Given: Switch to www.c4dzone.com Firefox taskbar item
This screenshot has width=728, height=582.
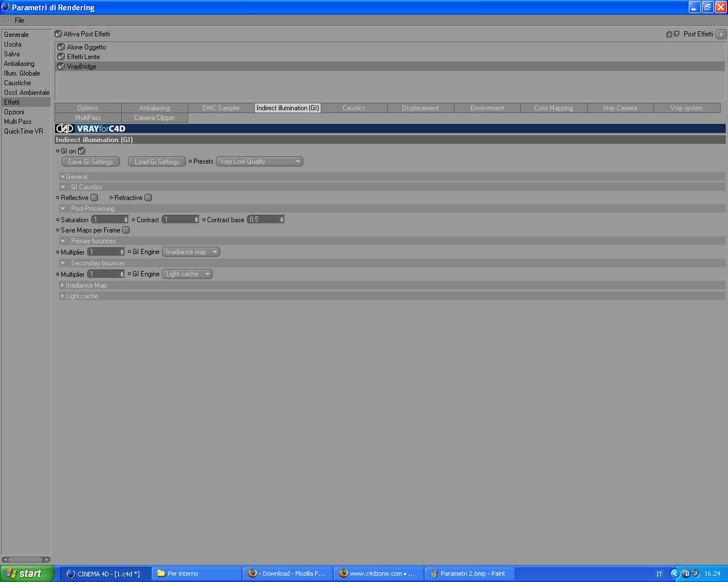Looking at the screenshot, I should 378,573.
